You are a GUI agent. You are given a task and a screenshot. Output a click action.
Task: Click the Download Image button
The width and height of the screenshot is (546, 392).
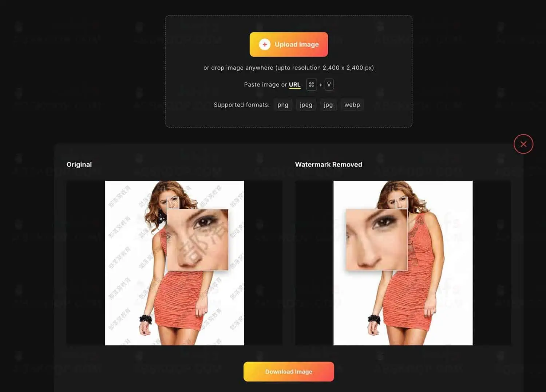click(289, 372)
